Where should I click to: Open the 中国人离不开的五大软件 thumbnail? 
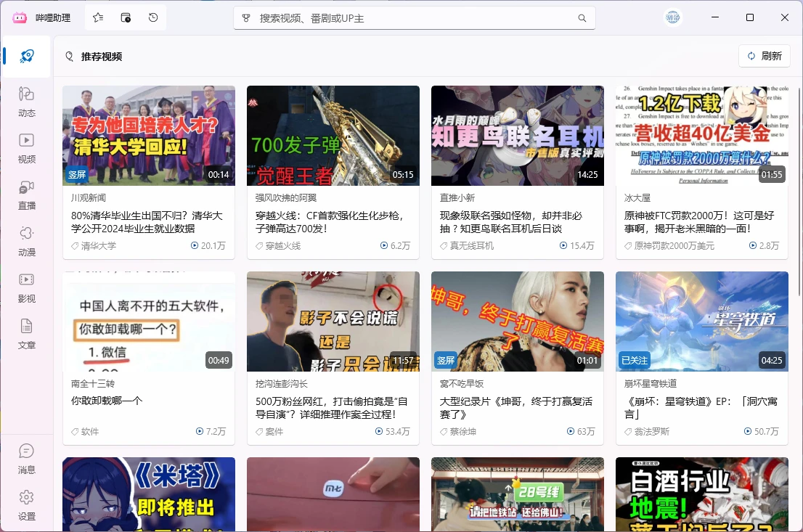coord(149,322)
